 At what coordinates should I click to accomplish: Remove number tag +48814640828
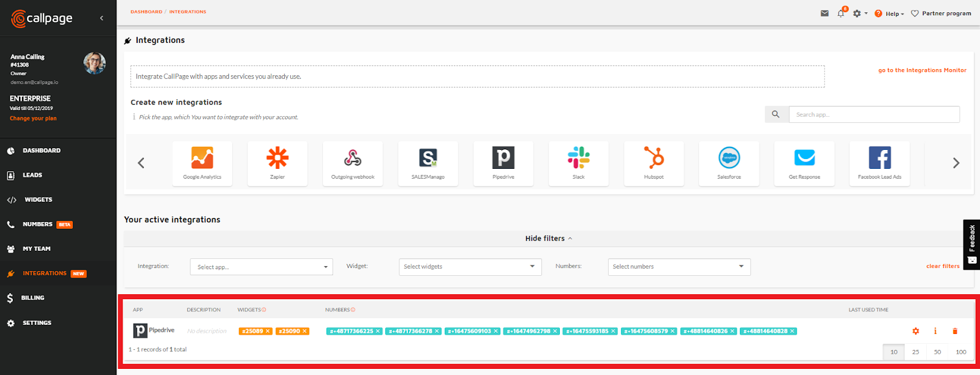(792, 332)
